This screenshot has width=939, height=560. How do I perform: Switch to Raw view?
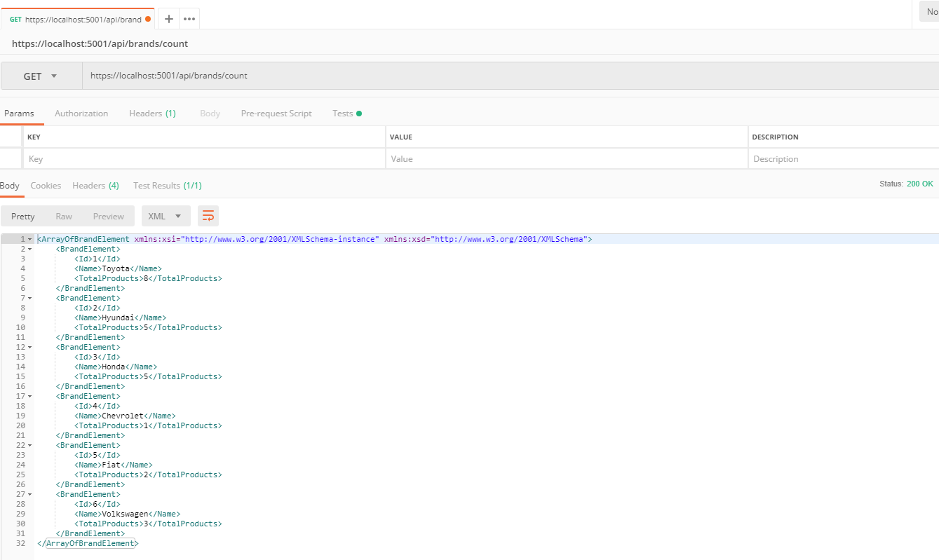click(64, 216)
